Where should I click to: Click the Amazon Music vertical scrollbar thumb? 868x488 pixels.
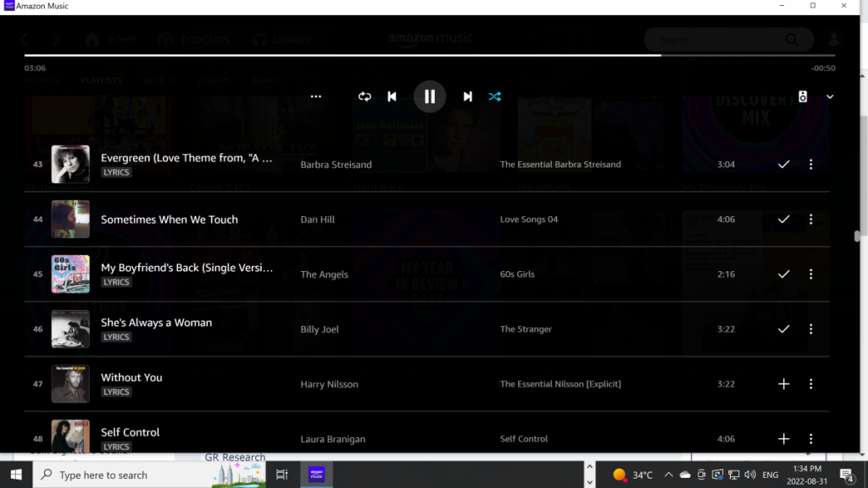(857, 236)
